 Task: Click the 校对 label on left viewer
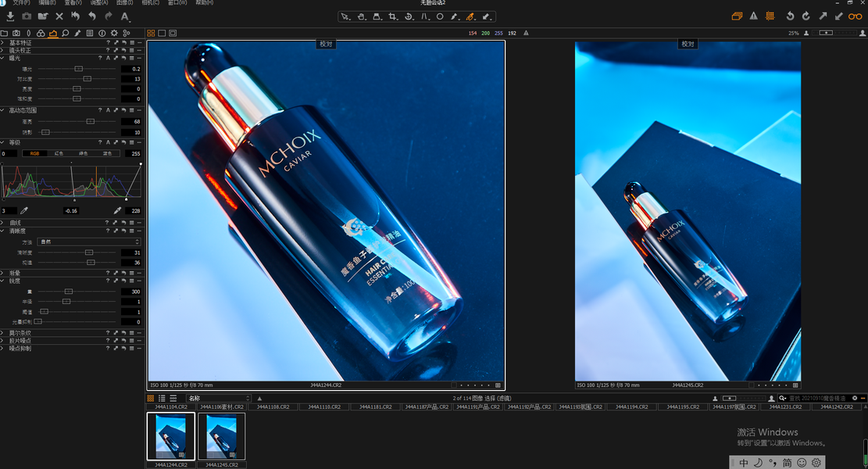click(x=326, y=44)
